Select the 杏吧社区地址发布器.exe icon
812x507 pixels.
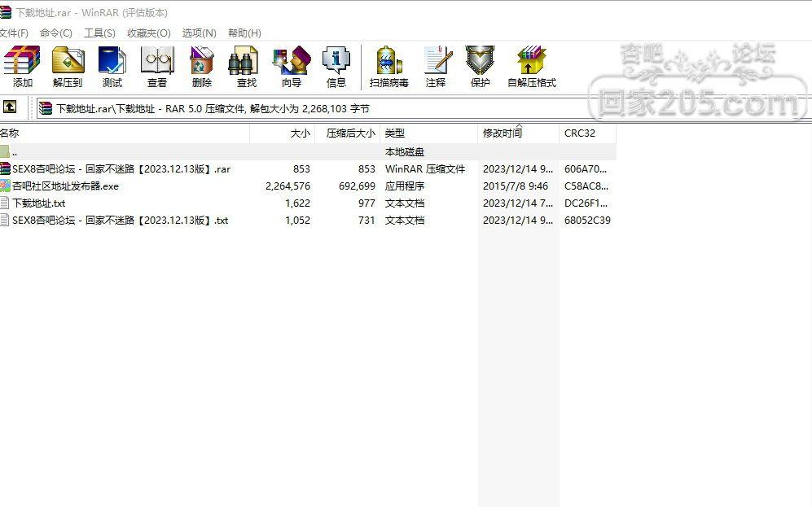(5, 186)
